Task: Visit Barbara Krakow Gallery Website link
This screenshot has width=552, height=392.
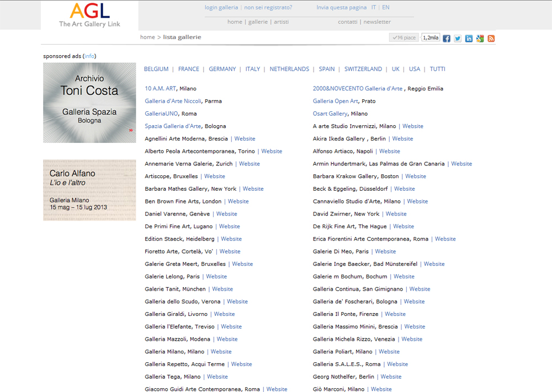Action: point(416,176)
